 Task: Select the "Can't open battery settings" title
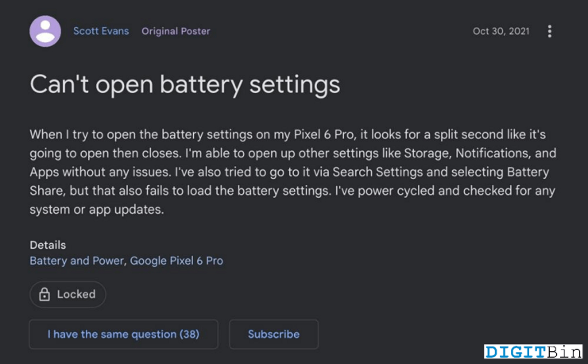tap(185, 84)
